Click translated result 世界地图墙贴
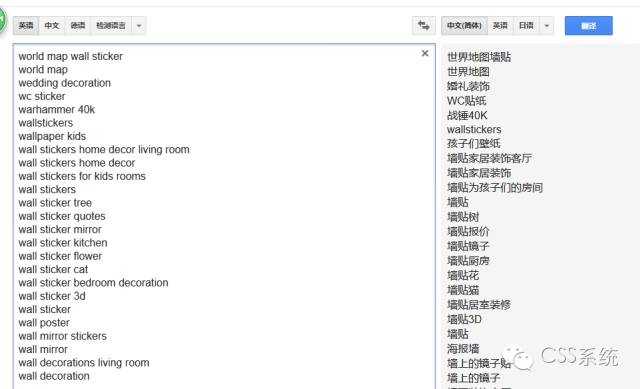The width and height of the screenshot is (640, 389). point(479,57)
